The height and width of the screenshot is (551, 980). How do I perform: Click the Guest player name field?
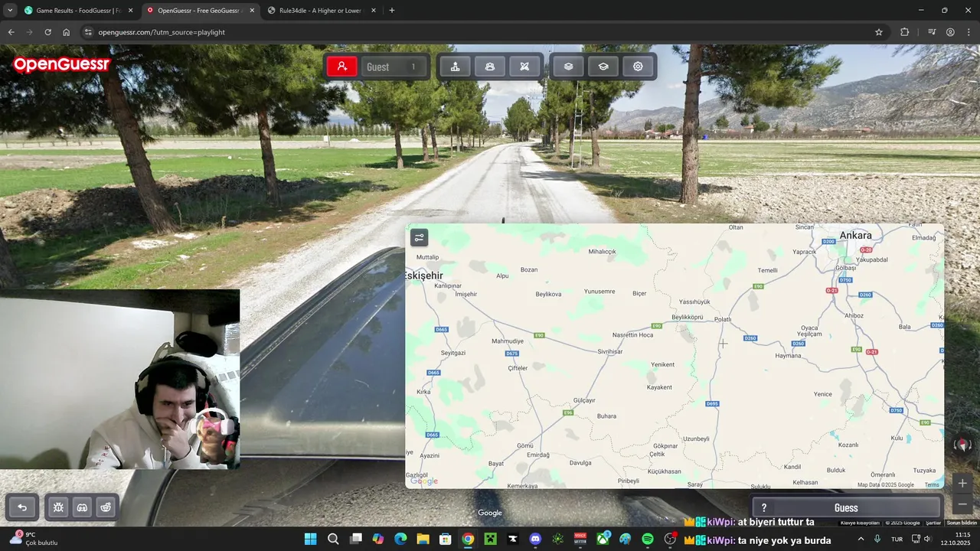click(392, 67)
